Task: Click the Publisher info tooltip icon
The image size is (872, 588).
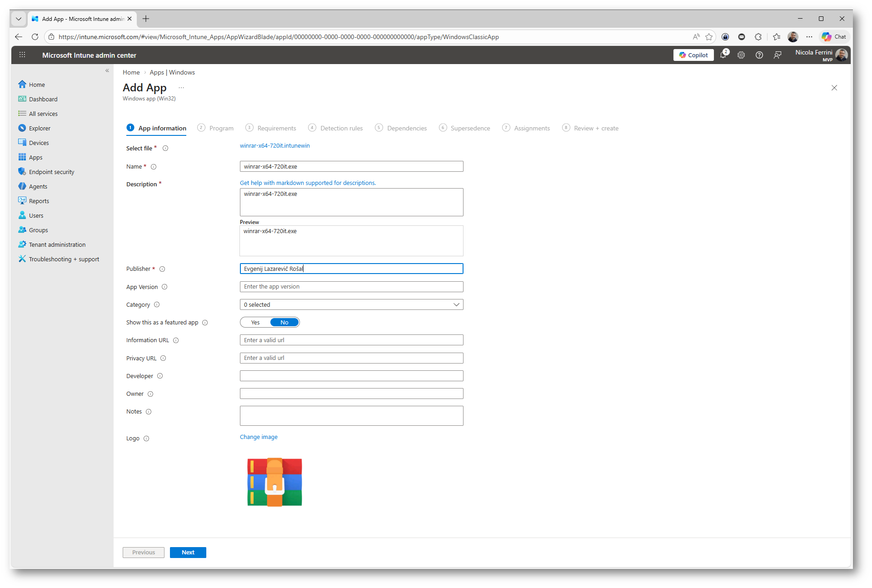Action: [162, 269]
